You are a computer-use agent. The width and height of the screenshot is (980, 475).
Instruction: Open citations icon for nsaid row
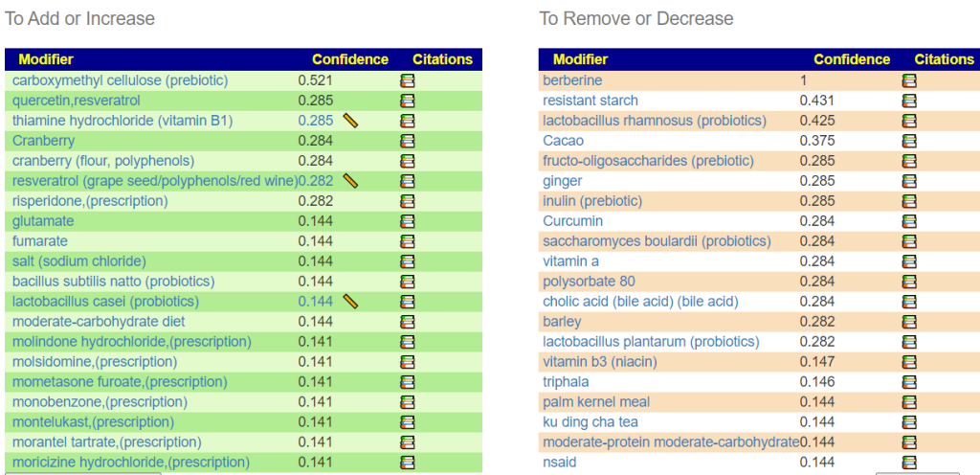coord(909,463)
